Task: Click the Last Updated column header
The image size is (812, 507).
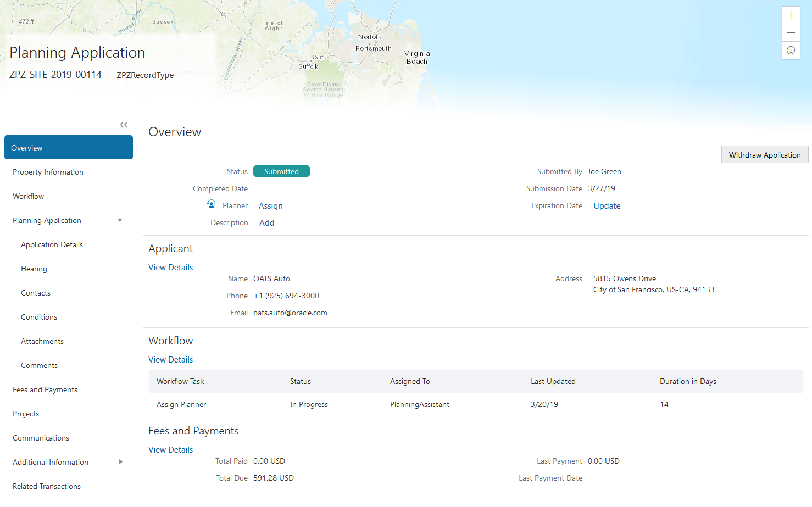Action: (x=553, y=381)
